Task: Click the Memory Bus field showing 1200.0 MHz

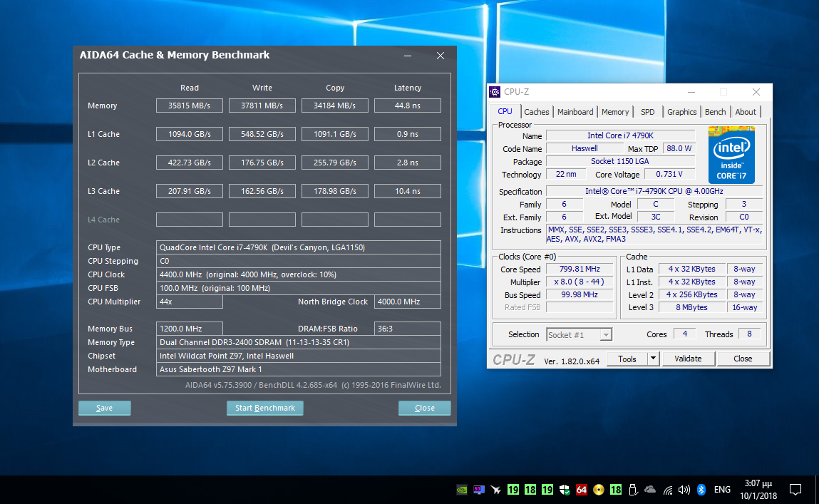Action: [189, 329]
